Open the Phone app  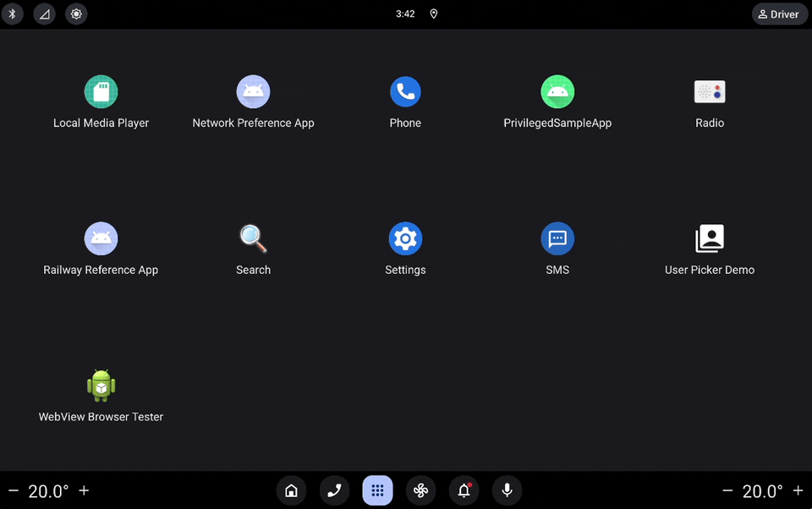pos(405,91)
